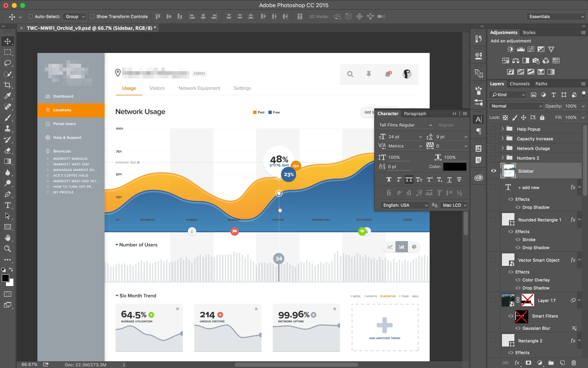
Task: Click the delete layer trash icon
Action: tap(574, 363)
